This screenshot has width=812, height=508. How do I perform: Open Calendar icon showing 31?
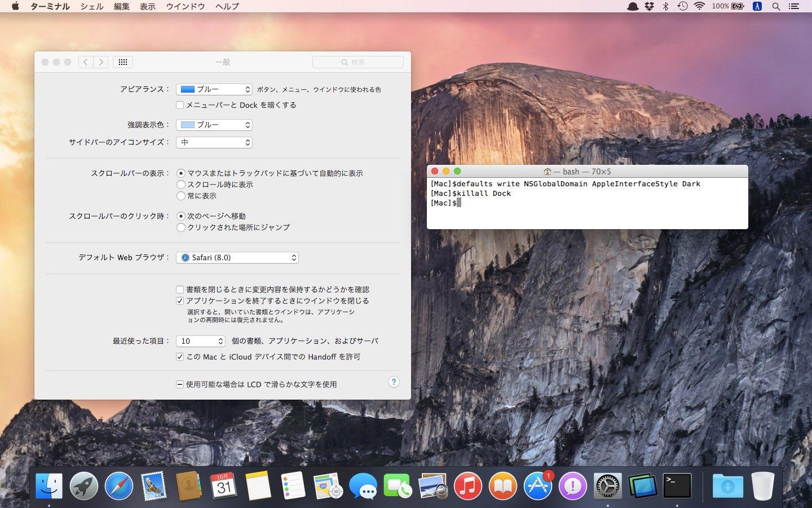point(224,485)
